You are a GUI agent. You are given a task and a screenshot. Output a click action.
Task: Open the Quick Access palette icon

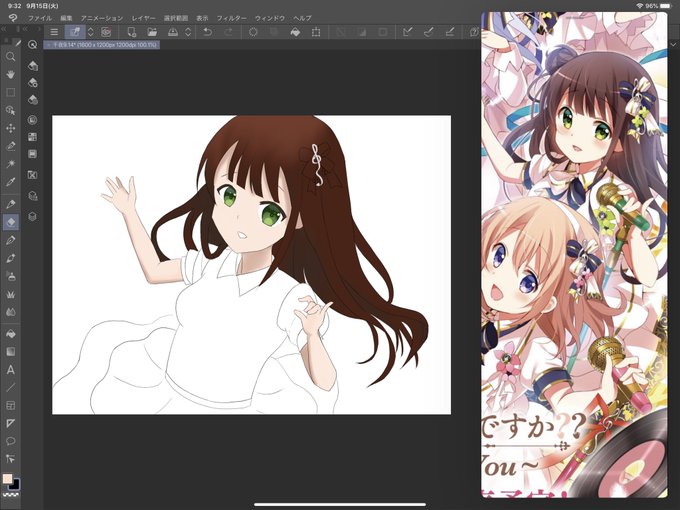click(32, 44)
